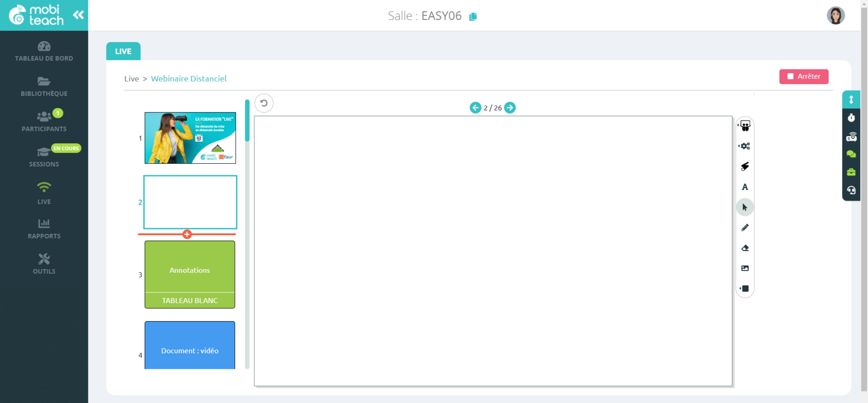Open Bibliothèque section

(x=44, y=87)
